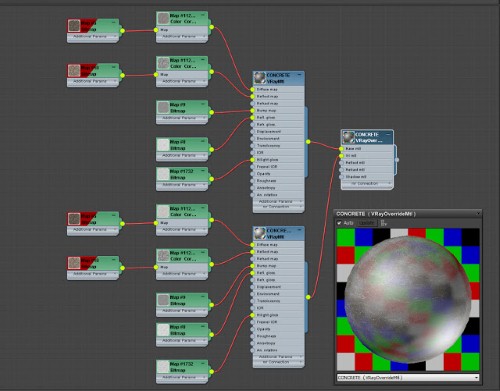
Task: Click the lower CONCRETE VRayMtl sphere icon
Action: tap(260, 233)
